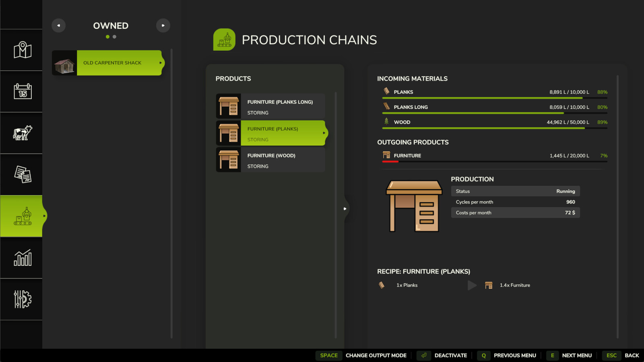Select Furniture (Wood) product
Viewport: 644px width, 362px height.
coord(270,160)
